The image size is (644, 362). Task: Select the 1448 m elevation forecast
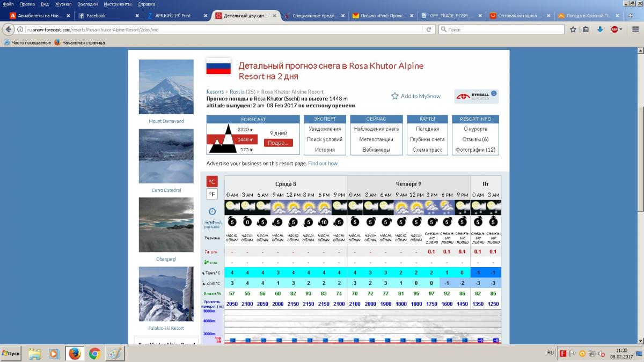pyautogui.click(x=245, y=139)
